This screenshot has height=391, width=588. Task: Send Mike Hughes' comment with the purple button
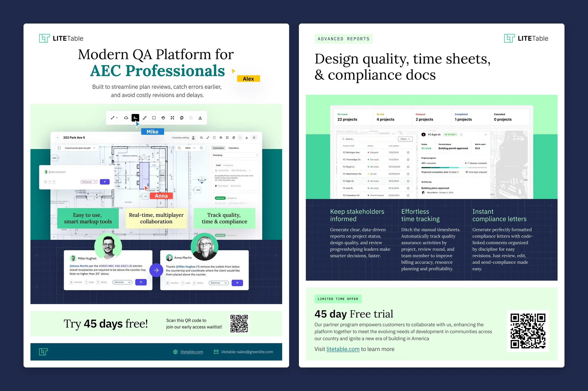tap(141, 282)
